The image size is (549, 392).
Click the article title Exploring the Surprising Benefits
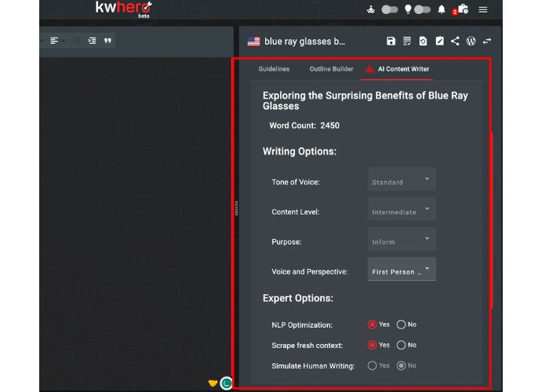coord(365,101)
